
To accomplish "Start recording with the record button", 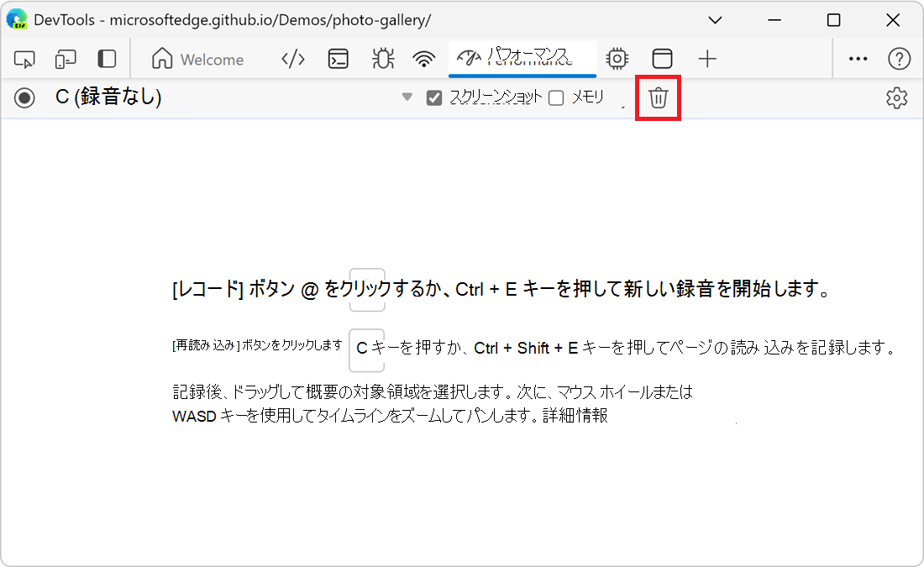I will pos(24,97).
